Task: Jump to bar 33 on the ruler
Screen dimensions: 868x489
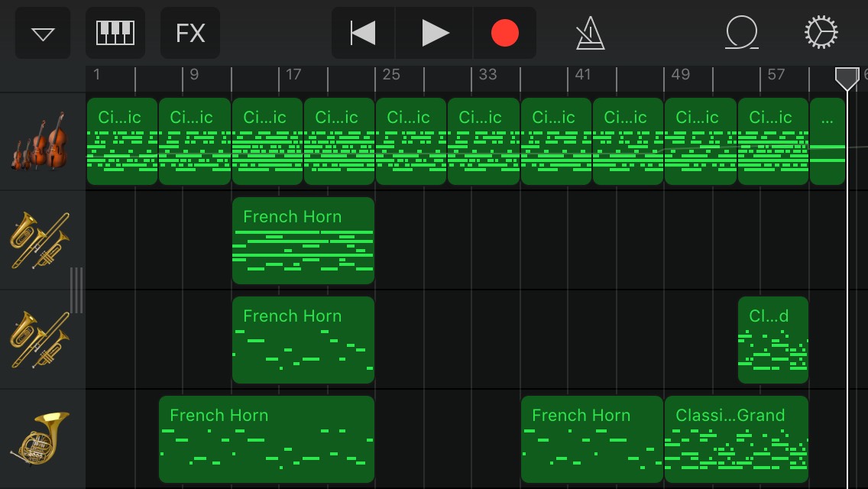Action: [487, 74]
